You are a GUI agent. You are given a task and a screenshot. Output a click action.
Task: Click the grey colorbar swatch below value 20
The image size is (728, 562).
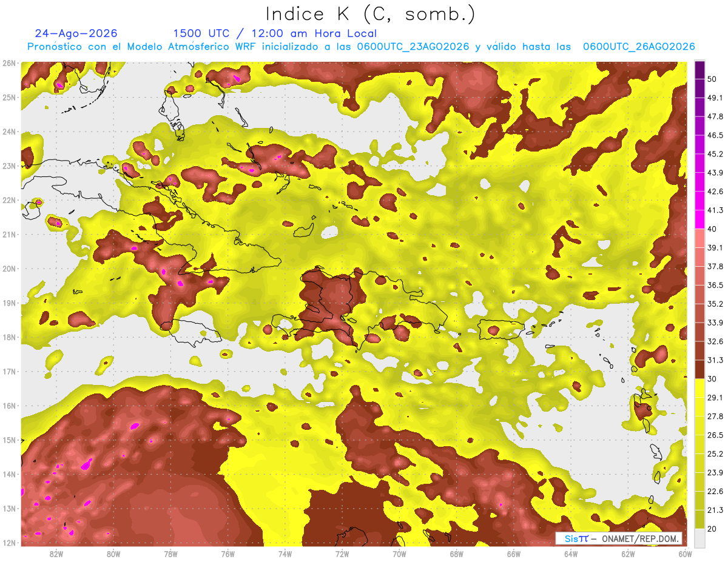(x=700, y=538)
